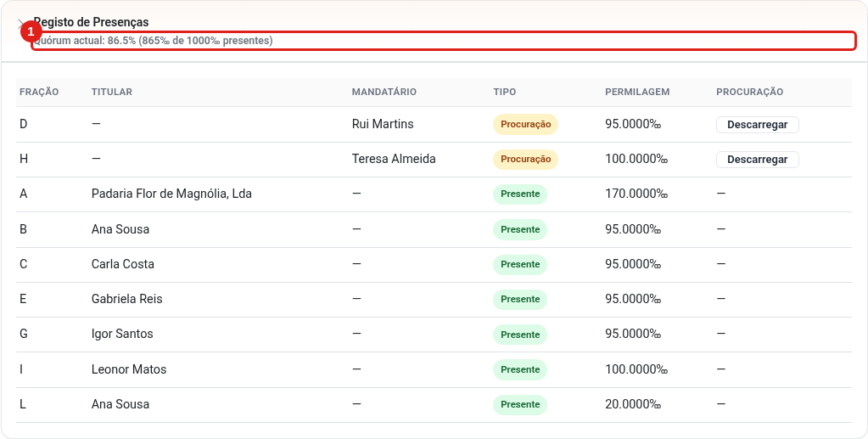
Task: Click the Presente badge for Igor Santos
Action: point(520,335)
